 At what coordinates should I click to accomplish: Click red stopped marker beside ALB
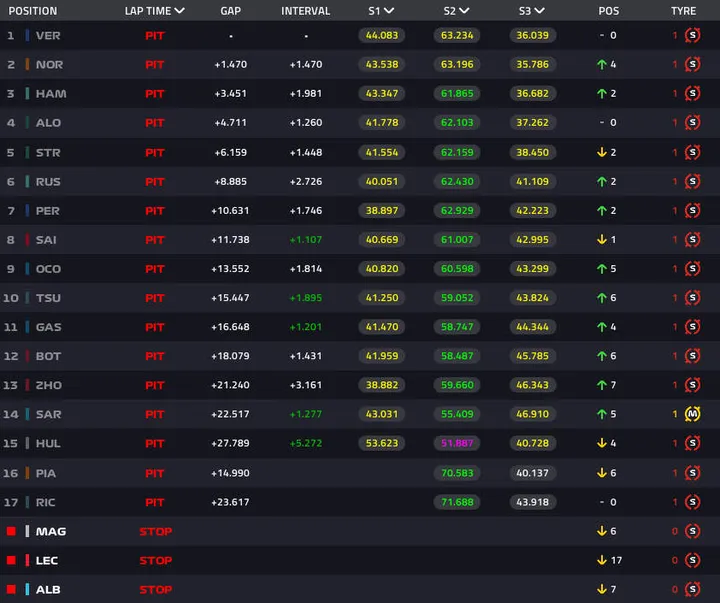(x=11, y=589)
